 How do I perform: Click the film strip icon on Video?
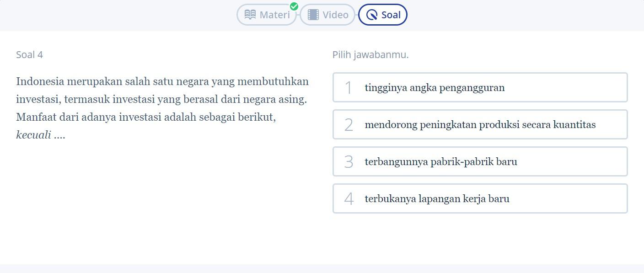pos(313,15)
